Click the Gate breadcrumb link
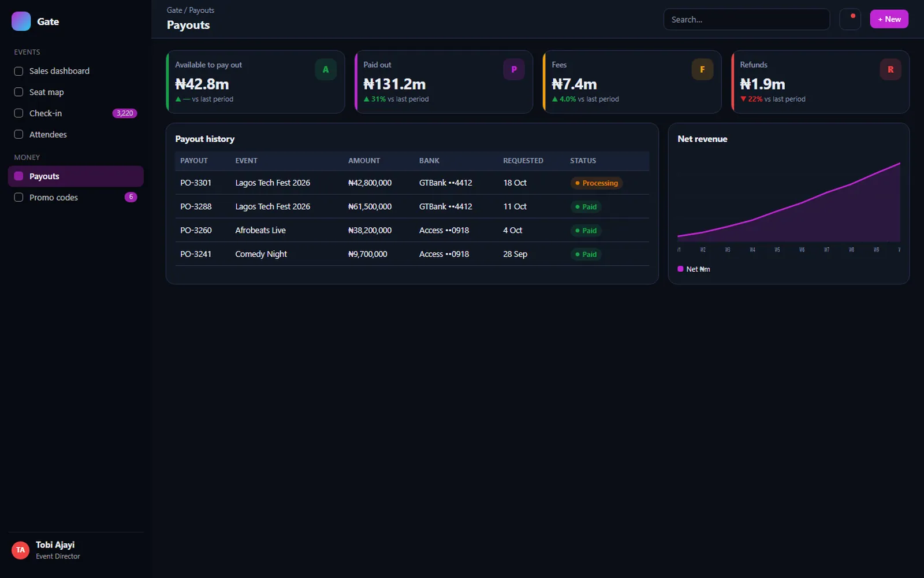924x578 pixels. coord(174,10)
